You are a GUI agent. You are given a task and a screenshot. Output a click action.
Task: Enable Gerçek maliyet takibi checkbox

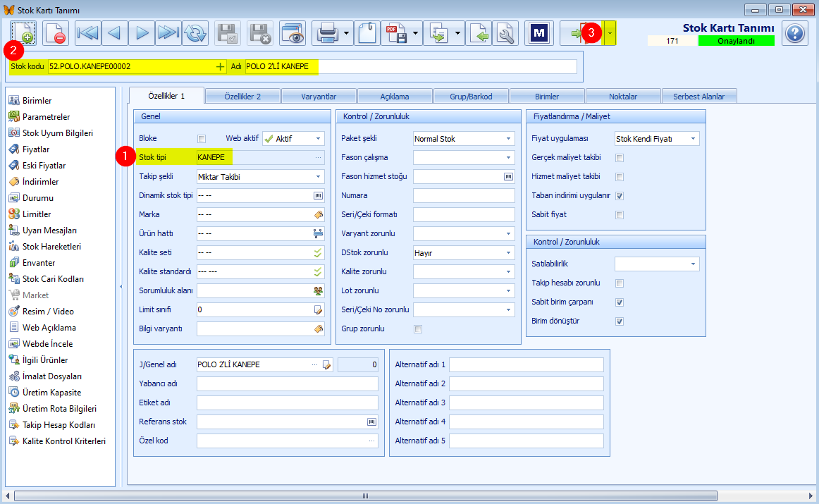pos(620,158)
